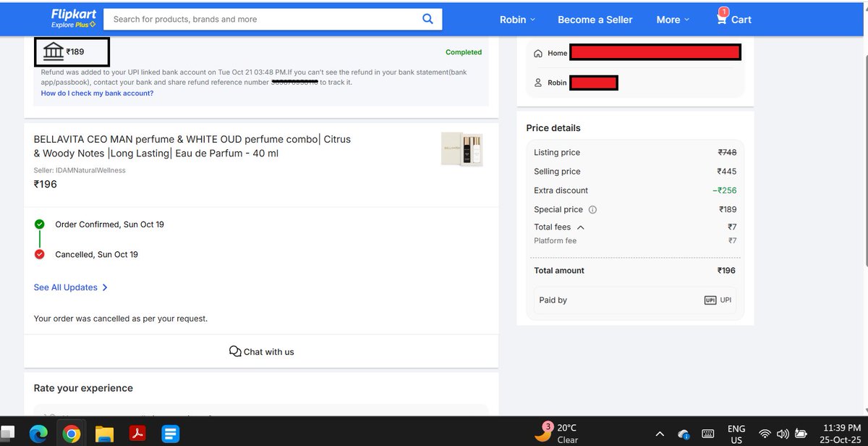
Task: Focus the product search field
Action: point(273,19)
